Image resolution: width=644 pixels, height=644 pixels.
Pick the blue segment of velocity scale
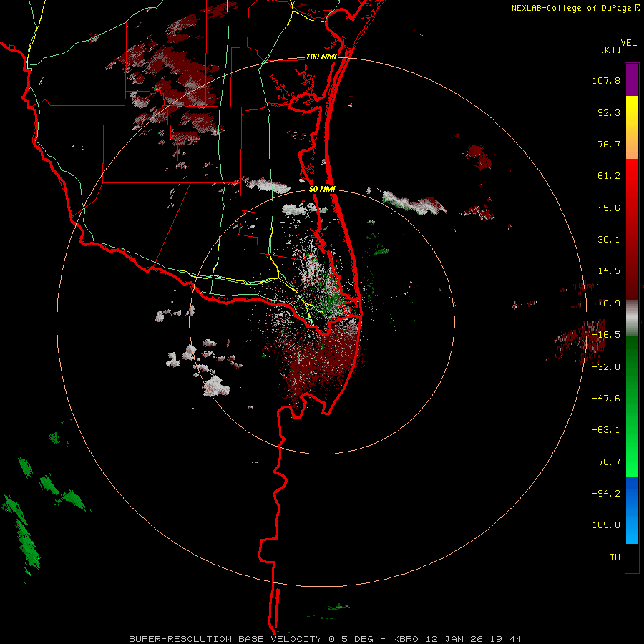coord(632,510)
